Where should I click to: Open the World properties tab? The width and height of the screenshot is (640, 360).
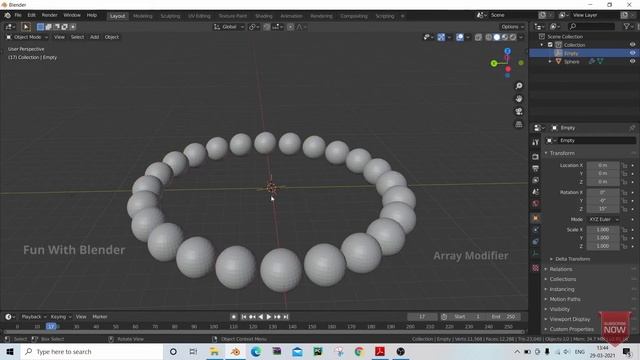pyautogui.click(x=536, y=203)
